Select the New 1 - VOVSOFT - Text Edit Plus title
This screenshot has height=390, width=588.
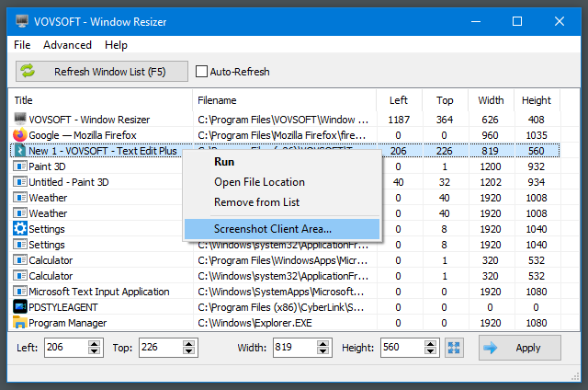(103, 151)
